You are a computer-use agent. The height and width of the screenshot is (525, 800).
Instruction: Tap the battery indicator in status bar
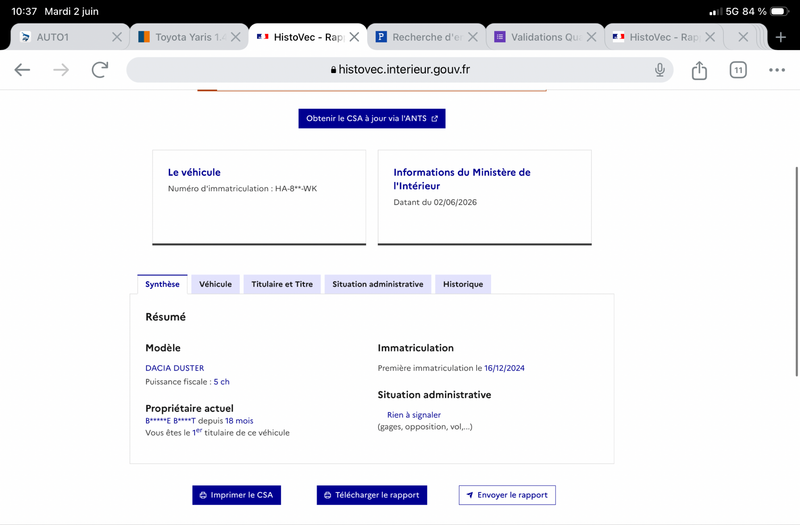point(780,11)
